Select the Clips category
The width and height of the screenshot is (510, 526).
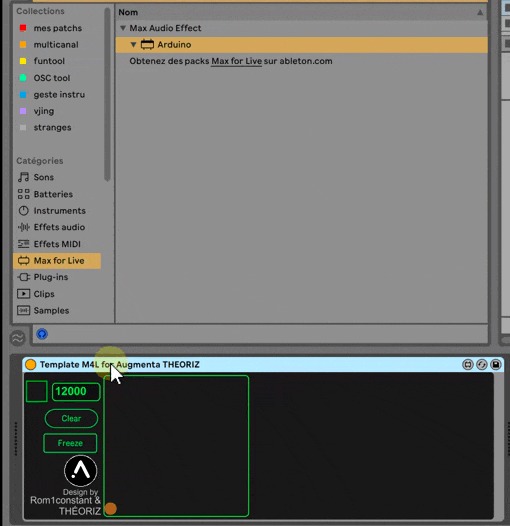click(x=36, y=294)
